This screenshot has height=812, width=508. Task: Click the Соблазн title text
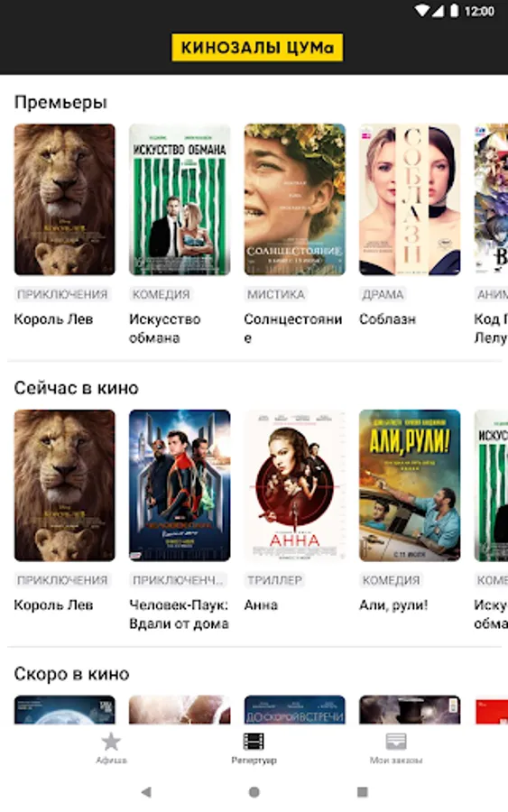387,319
